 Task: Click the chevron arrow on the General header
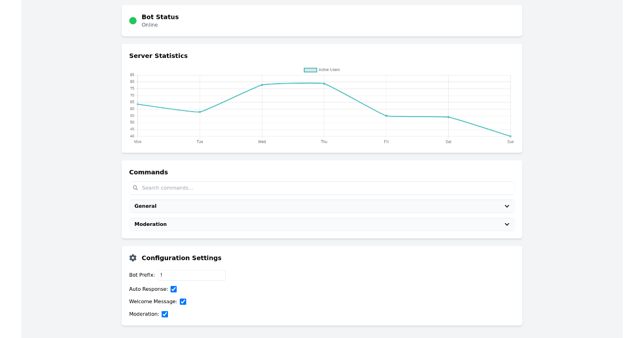coord(507,206)
